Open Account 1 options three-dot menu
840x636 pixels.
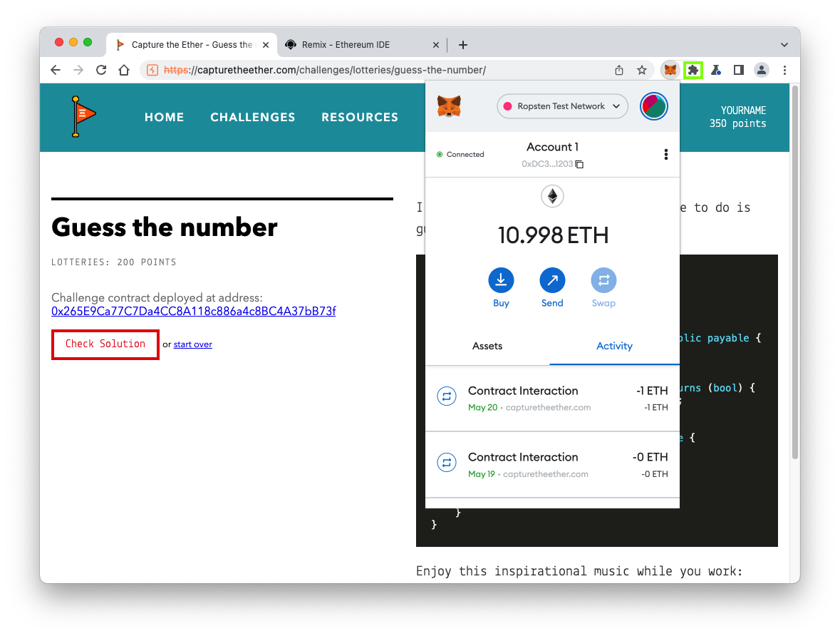pos(666,155)
